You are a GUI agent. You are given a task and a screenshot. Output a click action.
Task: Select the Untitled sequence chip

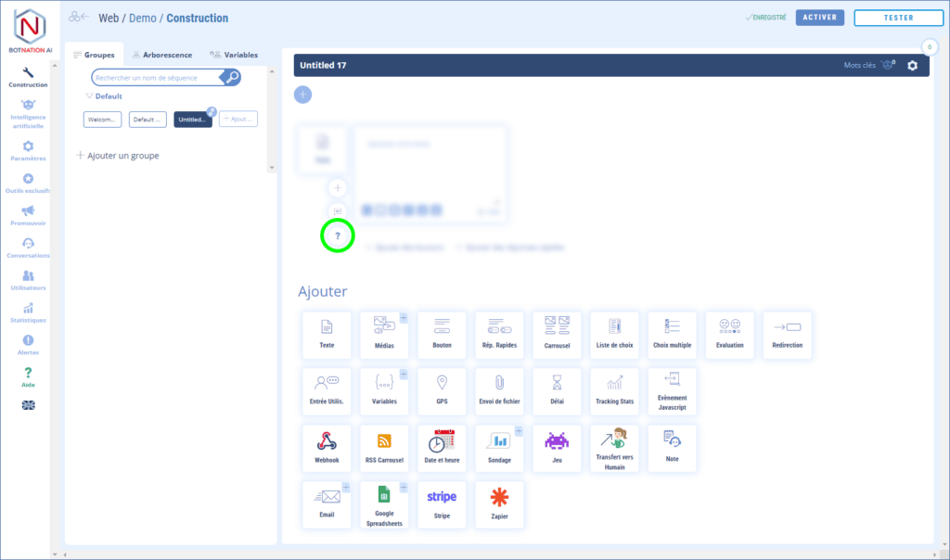coord(190,119)
